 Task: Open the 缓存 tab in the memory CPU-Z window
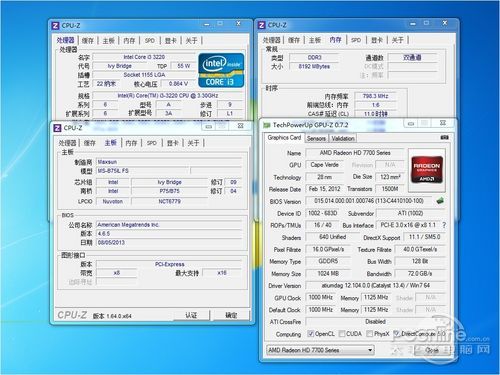[x=294, y=40]
